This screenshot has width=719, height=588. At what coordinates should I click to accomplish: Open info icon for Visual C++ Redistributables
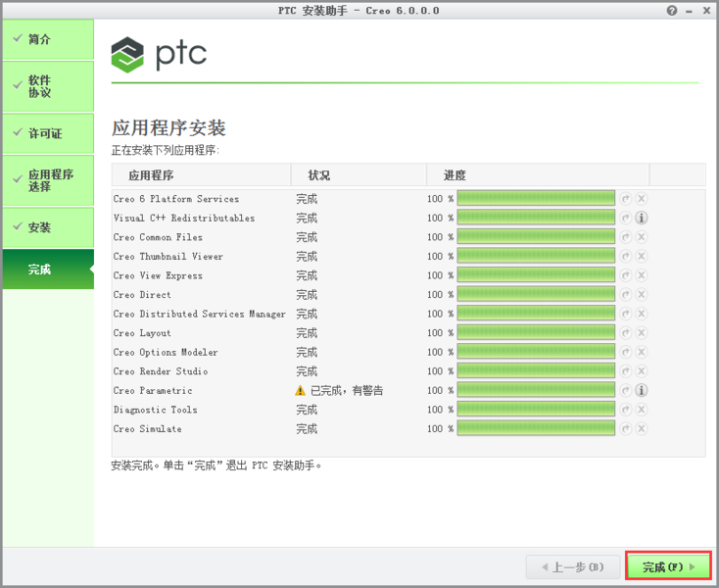[642, 218]
